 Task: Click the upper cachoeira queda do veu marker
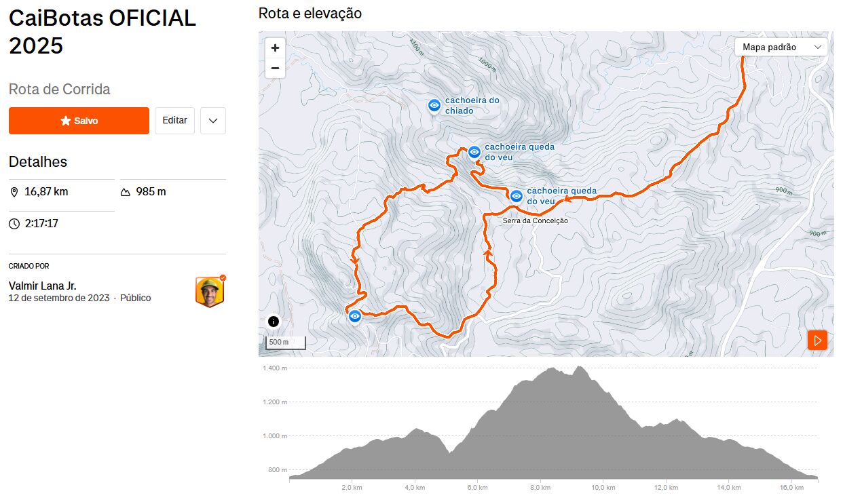coord(474,152)
